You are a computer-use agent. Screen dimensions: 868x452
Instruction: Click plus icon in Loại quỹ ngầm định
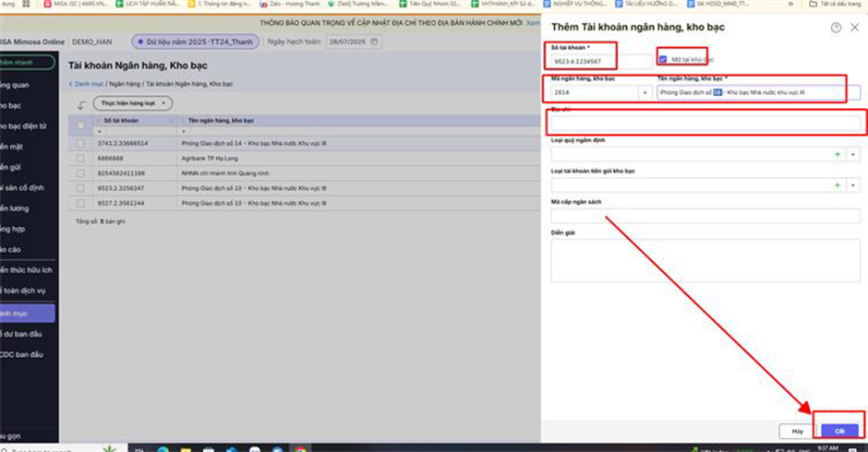838,155
